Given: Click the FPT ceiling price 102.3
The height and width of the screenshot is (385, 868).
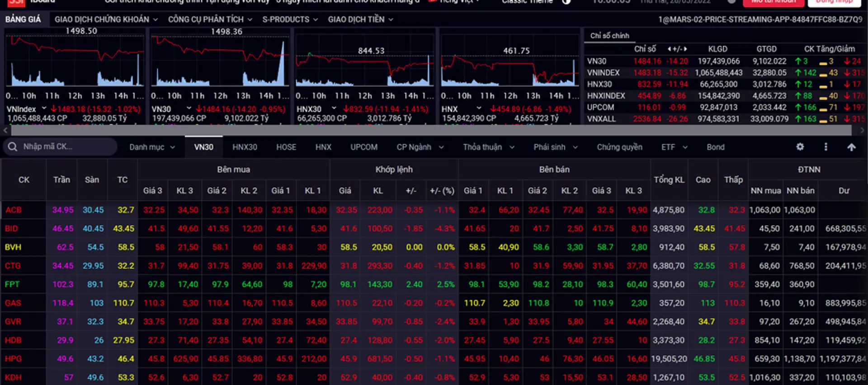Looking at the screenshot, I should pos(63,284).
